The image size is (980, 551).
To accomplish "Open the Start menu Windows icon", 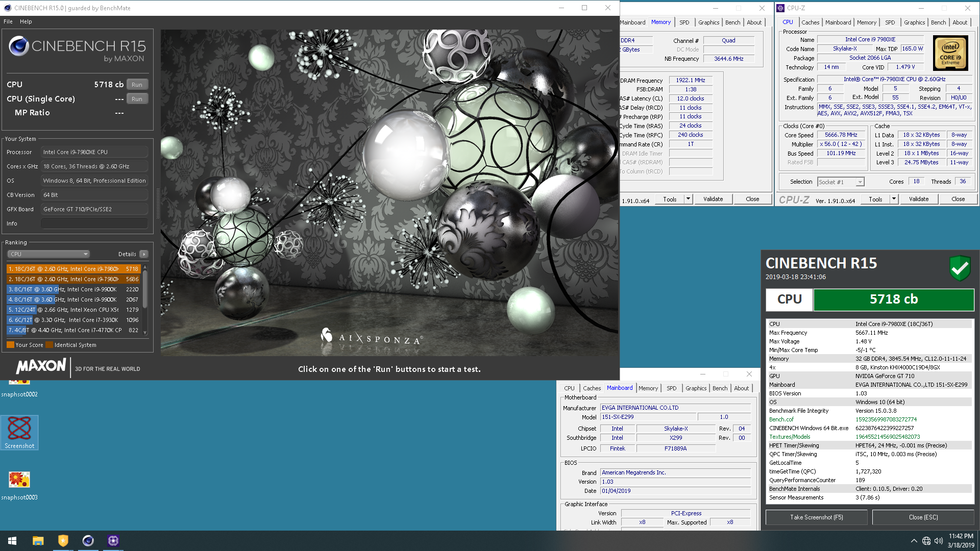I will point(12,541).
